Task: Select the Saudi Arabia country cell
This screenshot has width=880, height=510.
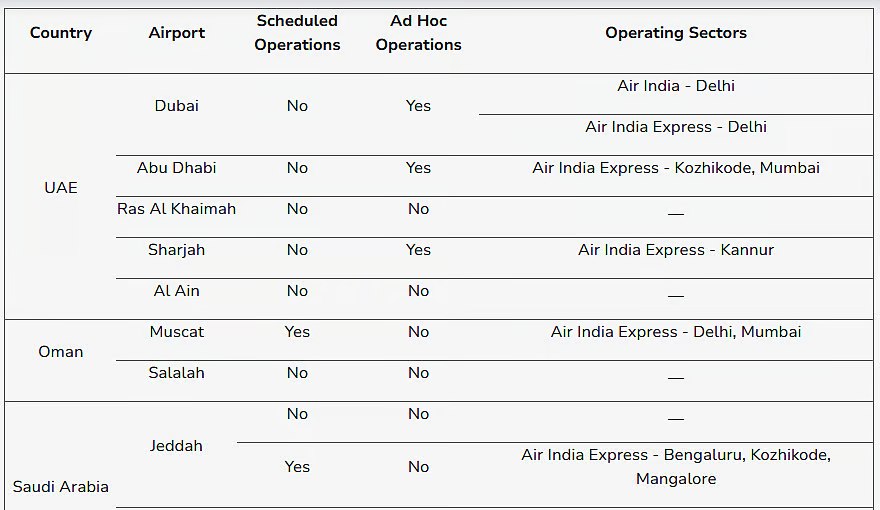Action: [x=61, y=487]
